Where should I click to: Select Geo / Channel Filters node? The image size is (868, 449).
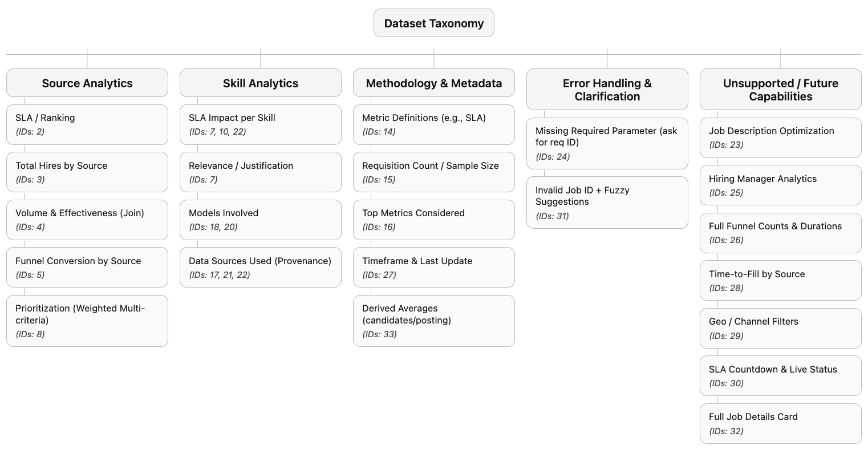[781, 328]
